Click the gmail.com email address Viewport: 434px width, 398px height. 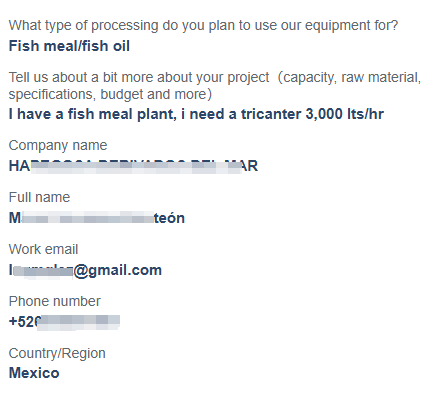click(85, 270)
